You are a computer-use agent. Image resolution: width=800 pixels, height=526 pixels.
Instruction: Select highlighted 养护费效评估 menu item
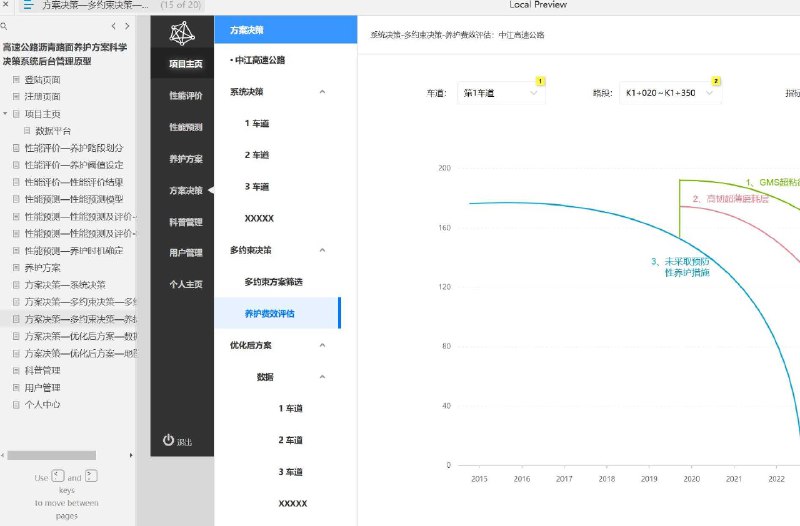(277, 313)
